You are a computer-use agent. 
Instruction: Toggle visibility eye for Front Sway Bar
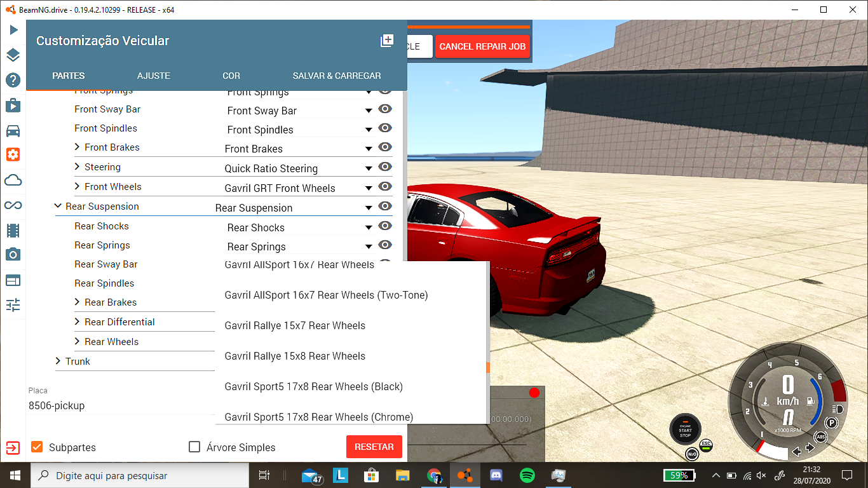385,109
